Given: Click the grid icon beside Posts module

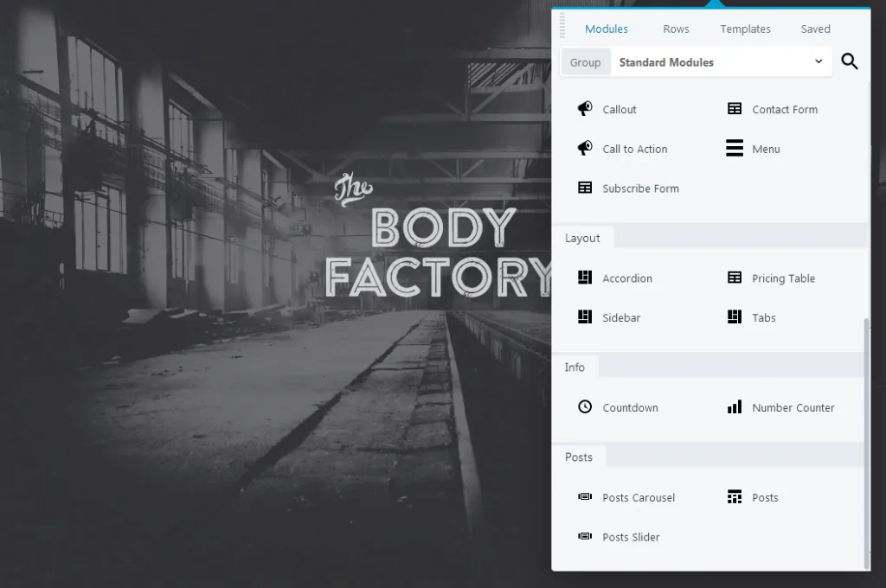Looking at the screenshot, I should [735, 496].
